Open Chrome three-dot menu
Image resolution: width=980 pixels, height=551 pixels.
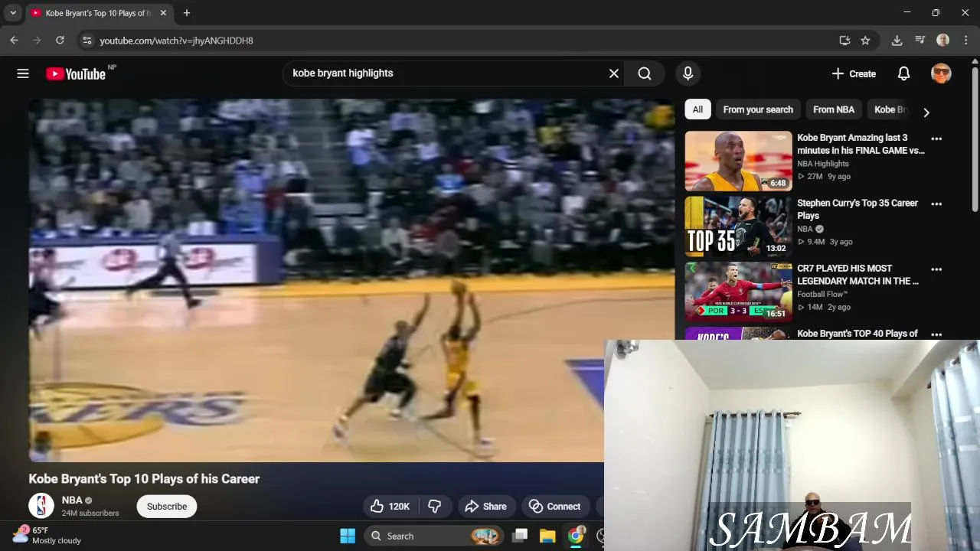[x=966, y=41]
